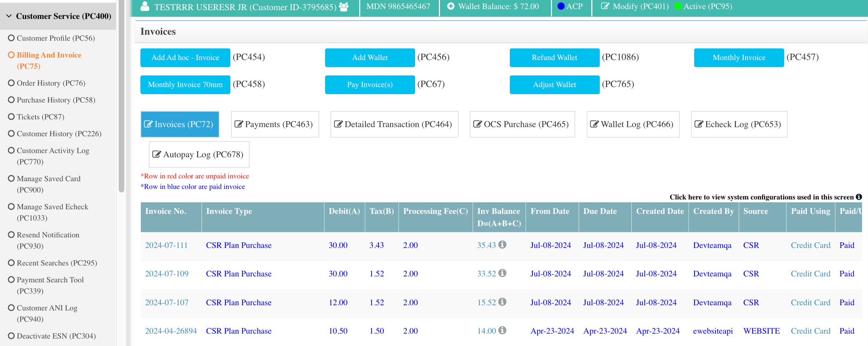The width and height of the screenshot is (868, 346).
Task: Select the Customer Profile (PC56) radio button
Action: pyautogui.click(x=11, y=38)
